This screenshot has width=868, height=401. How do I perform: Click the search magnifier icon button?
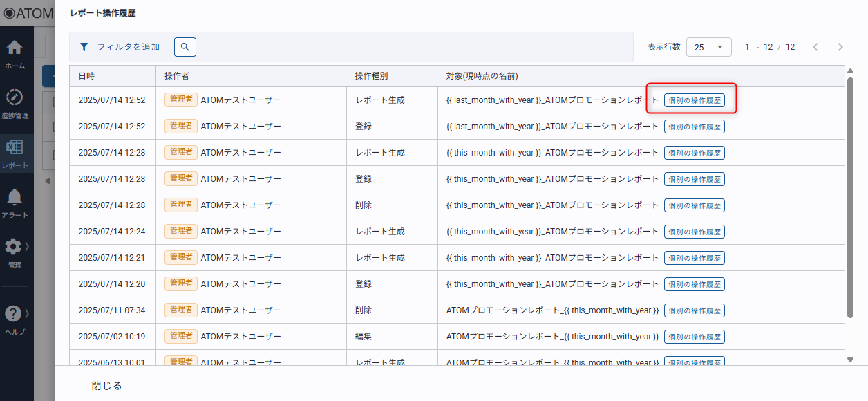click(x=185, y=47)
